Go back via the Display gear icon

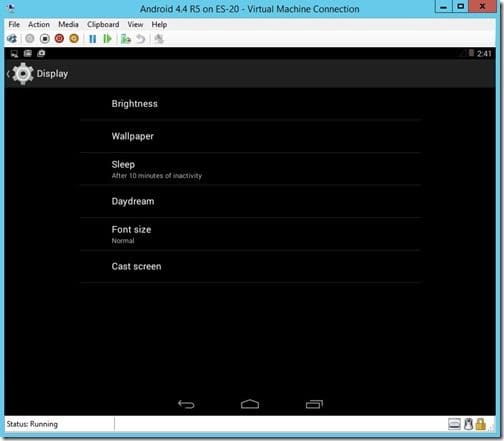pos(23,74)
